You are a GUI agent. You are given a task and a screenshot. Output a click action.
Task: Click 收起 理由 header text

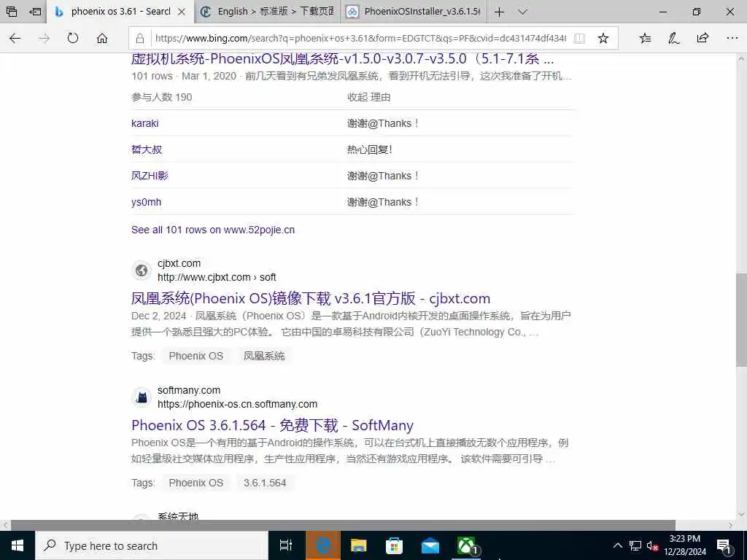(x=368, y=97)
